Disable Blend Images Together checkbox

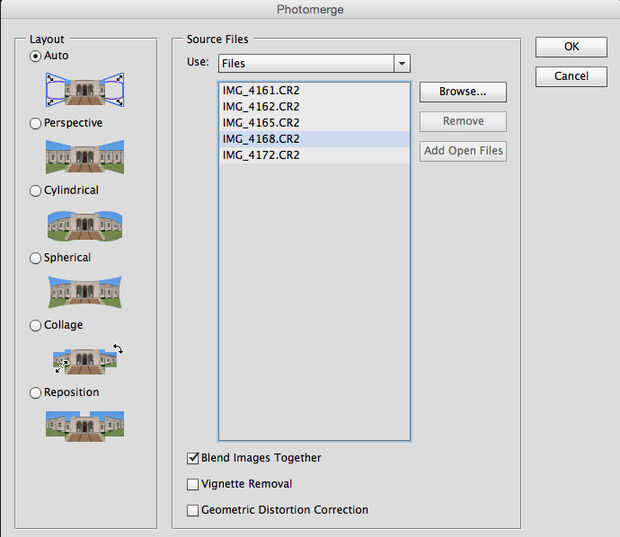(x=193, y=458)
